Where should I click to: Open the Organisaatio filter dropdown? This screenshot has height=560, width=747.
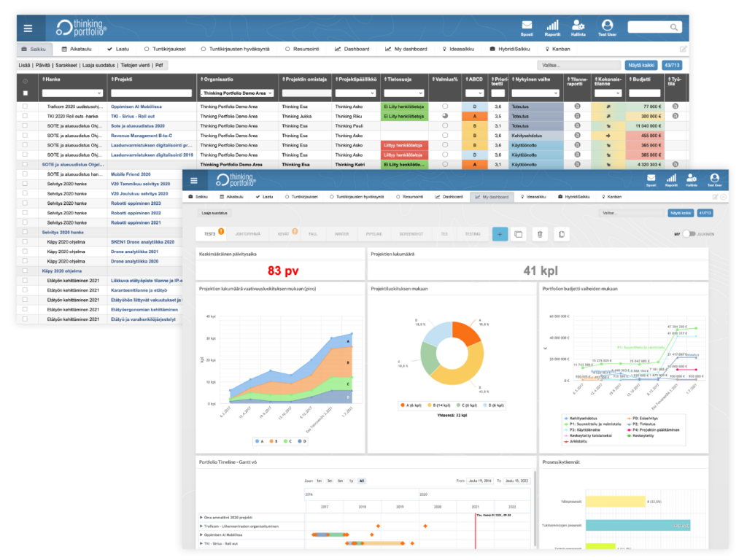coord(237,93)
